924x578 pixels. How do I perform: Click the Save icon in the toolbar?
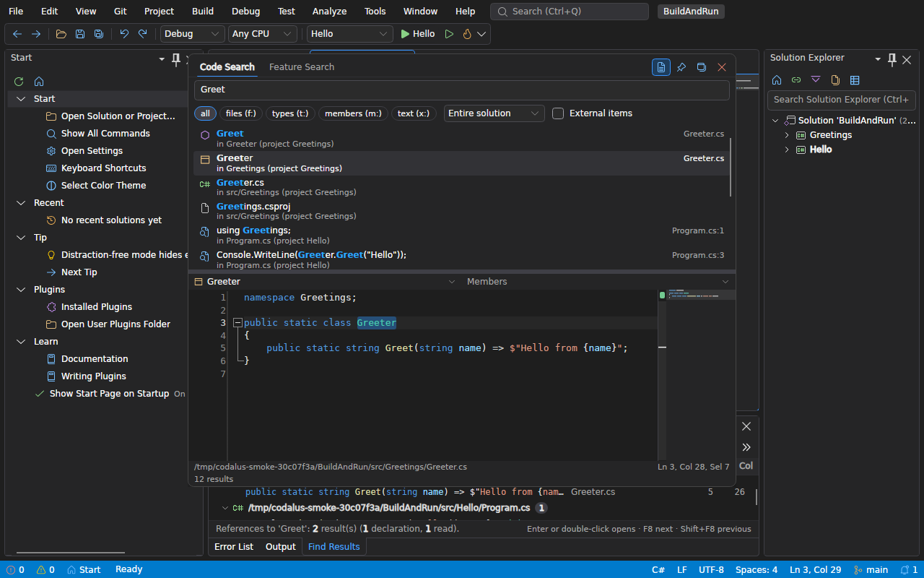coord(80,34)
